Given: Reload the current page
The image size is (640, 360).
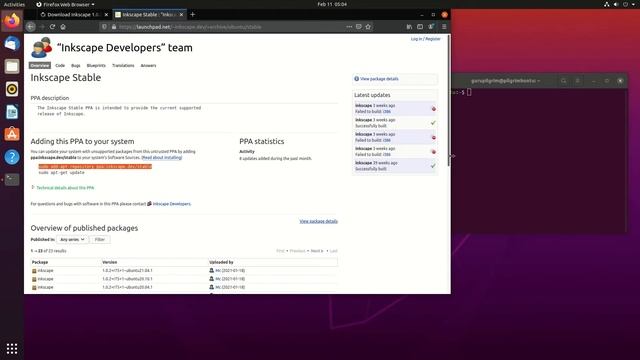Looking at the screenshot, I should [x=52, y=27].
